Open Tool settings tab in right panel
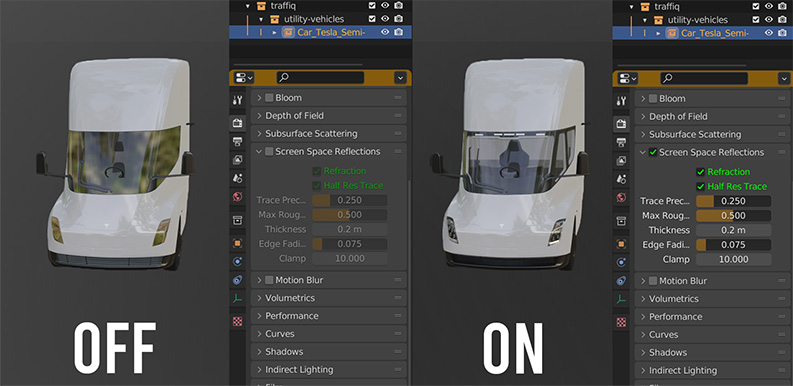The image size is (793, 386). coord(621,102)
